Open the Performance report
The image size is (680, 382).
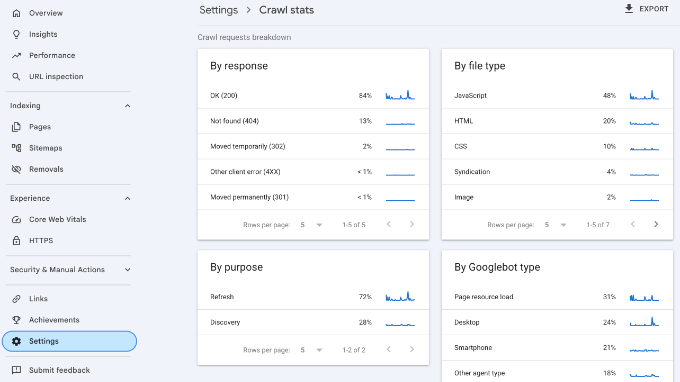[69, 56]
